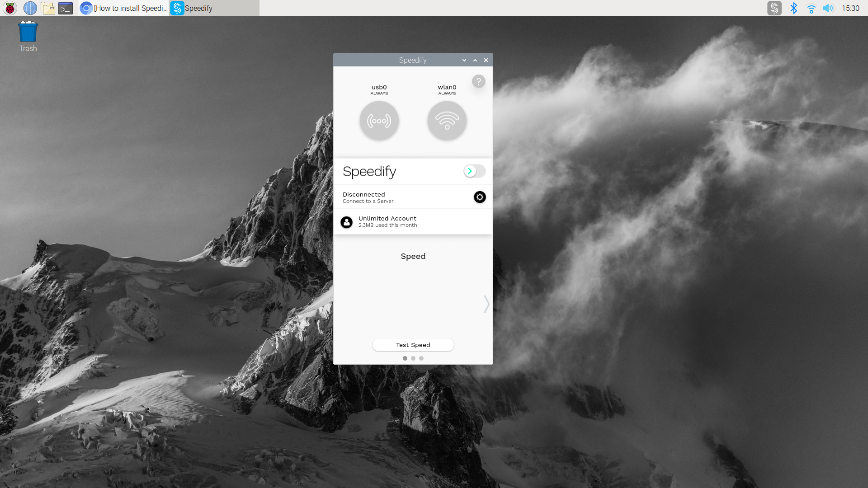This screenshot has width=868, height=488.
Task: Click the Unlimited Account profile icon
Action: coord(346,222)
